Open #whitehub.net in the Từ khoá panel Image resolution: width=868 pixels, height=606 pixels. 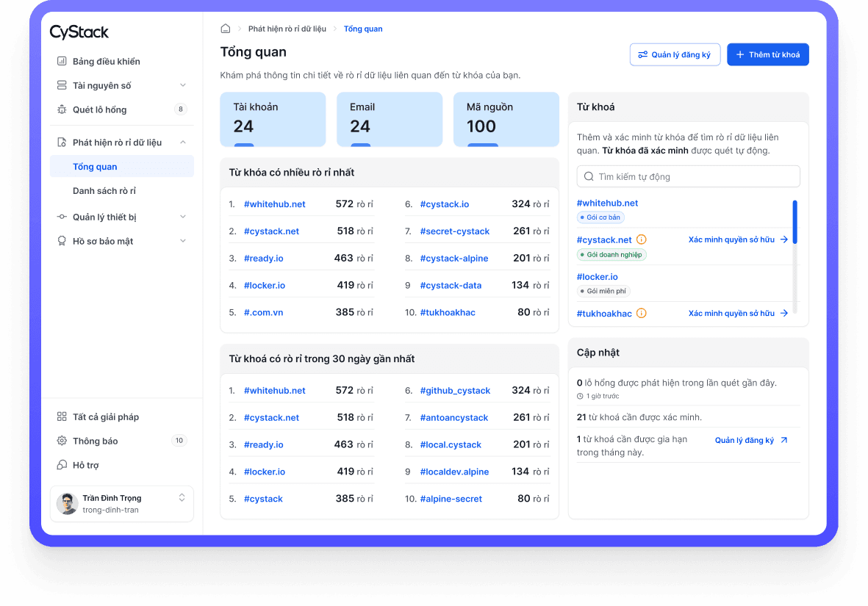(607, 203)
